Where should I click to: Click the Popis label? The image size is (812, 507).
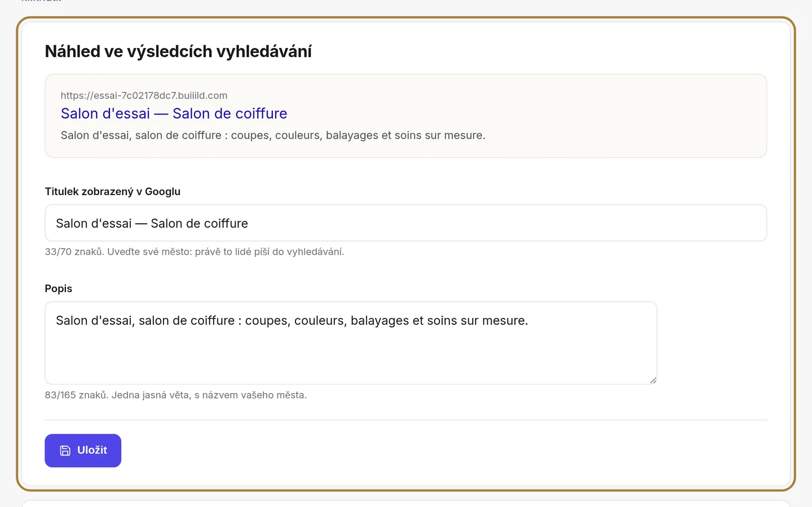[x=59, y=288]
